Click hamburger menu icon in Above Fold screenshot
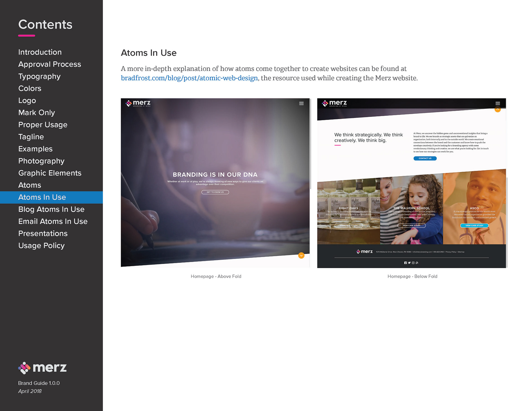Image resolution: width=532 pixels, height=411 pixels. (301, 104)
